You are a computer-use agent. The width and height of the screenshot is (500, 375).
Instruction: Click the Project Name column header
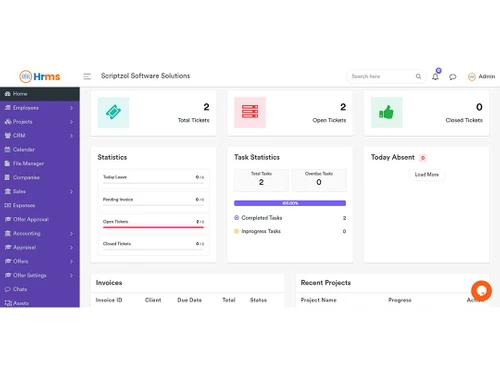coord(319,300)
